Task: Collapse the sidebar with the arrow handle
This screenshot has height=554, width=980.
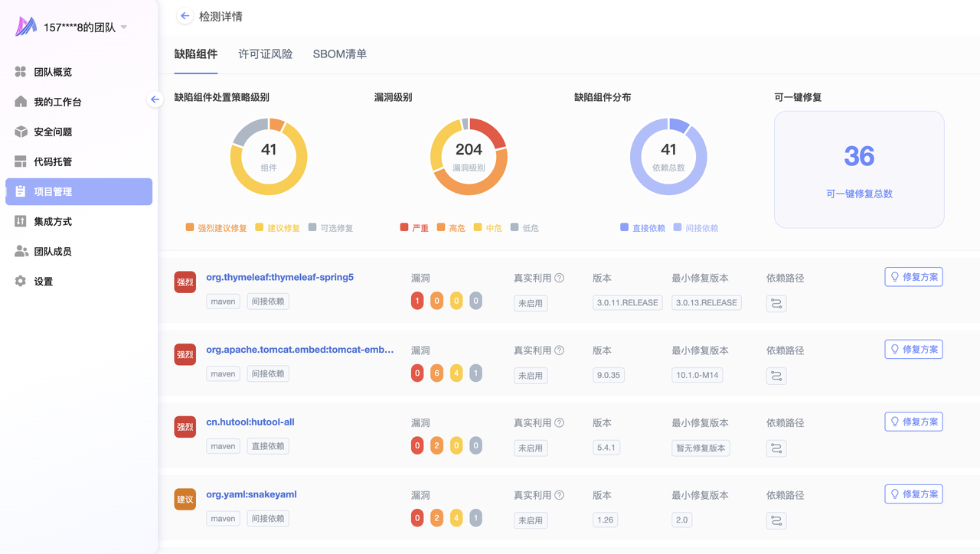Action: tap(155, 99)
